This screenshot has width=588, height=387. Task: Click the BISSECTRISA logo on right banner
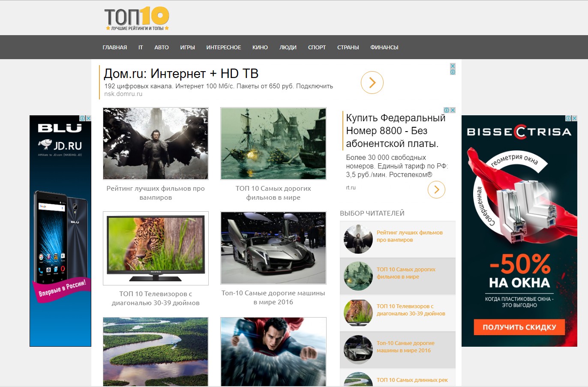pos(519,132)
